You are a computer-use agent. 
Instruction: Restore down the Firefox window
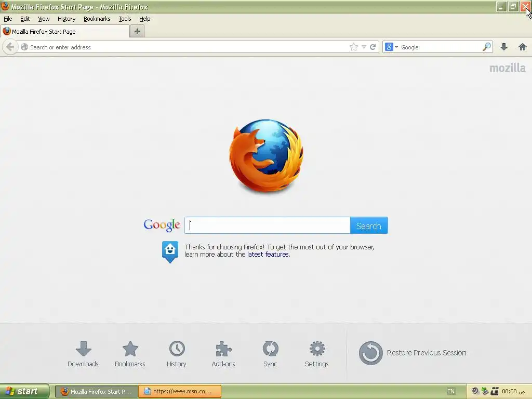pyautogui.click(x=513, y=6)
